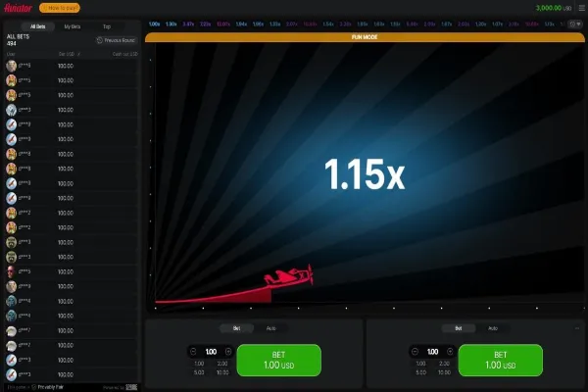
Task: Increase the second panel bet with plus icon
Action: click(x=450, y=352)
